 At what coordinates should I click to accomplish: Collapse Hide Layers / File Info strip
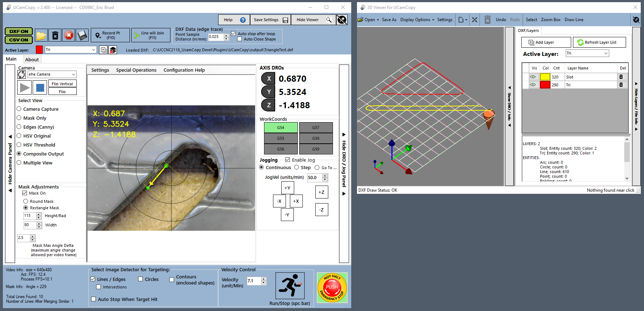[636, 106]
